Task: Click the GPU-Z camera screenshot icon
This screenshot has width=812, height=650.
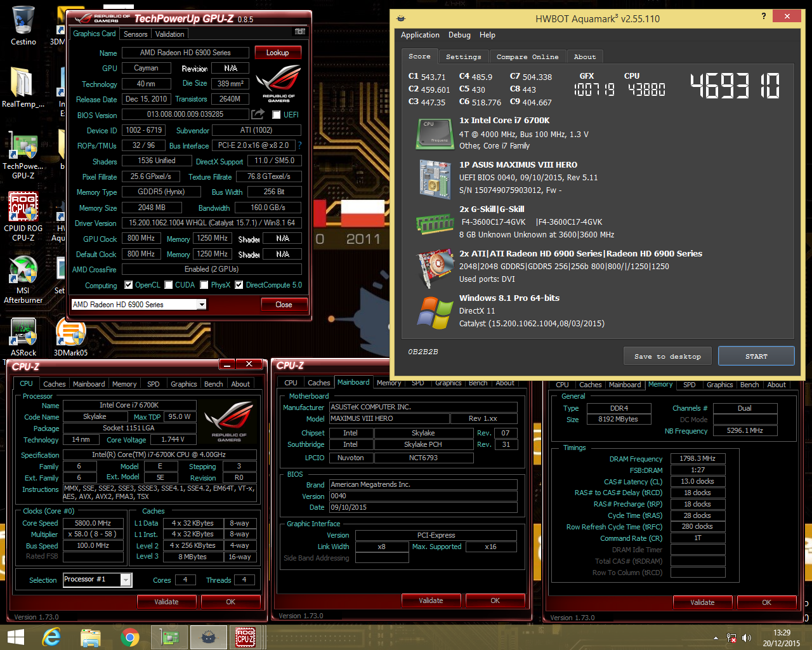Action: pos(300,32)
